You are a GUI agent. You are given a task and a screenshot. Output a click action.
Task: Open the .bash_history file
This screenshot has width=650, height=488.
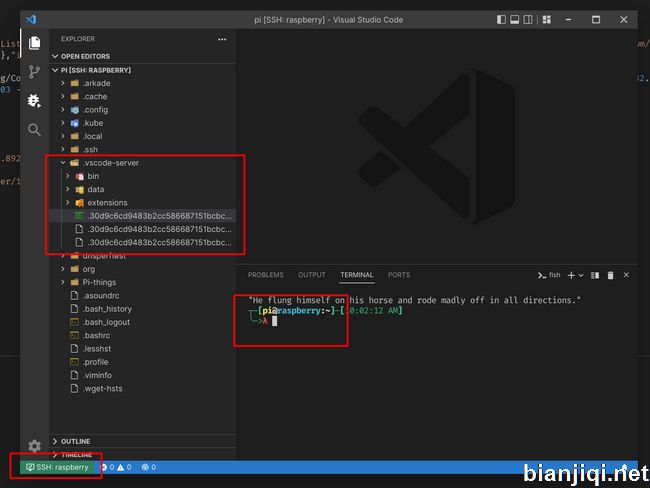[x=143, y=309]
